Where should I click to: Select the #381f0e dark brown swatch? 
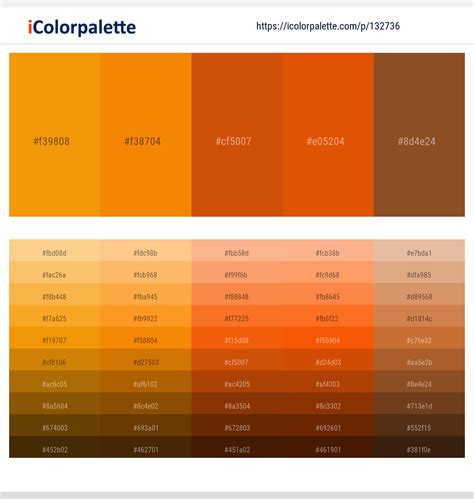pyautogui.click(x=419, y=447)
